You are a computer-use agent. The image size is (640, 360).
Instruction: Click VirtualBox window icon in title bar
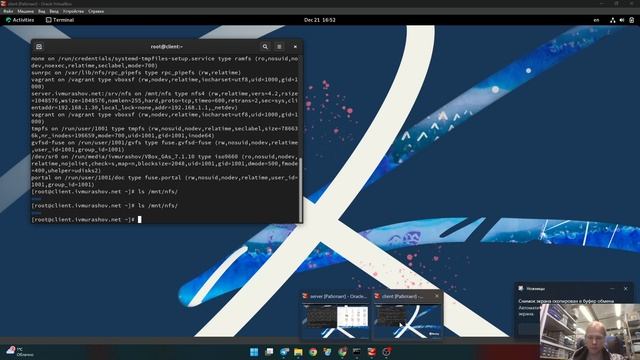4,4
